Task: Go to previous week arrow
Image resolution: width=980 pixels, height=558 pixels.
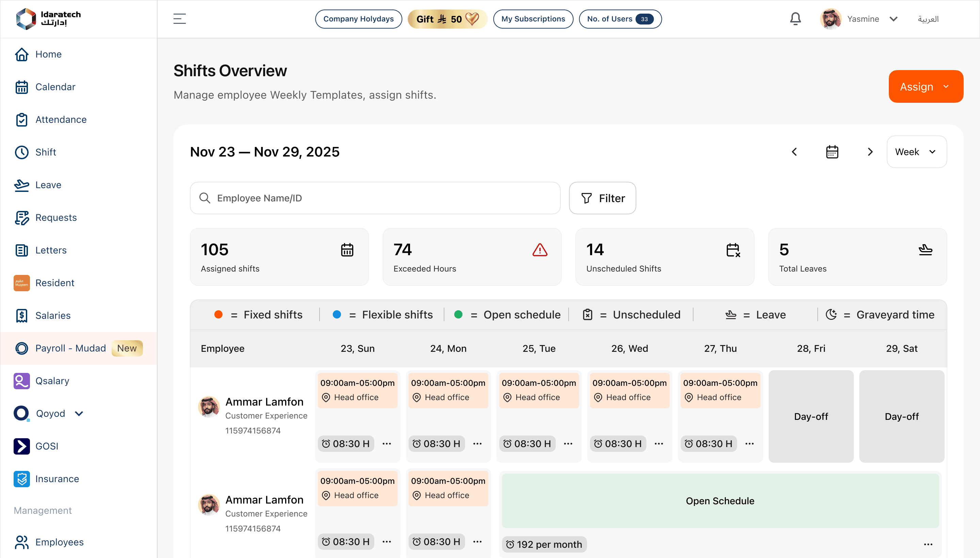Action: click(795, 152)
